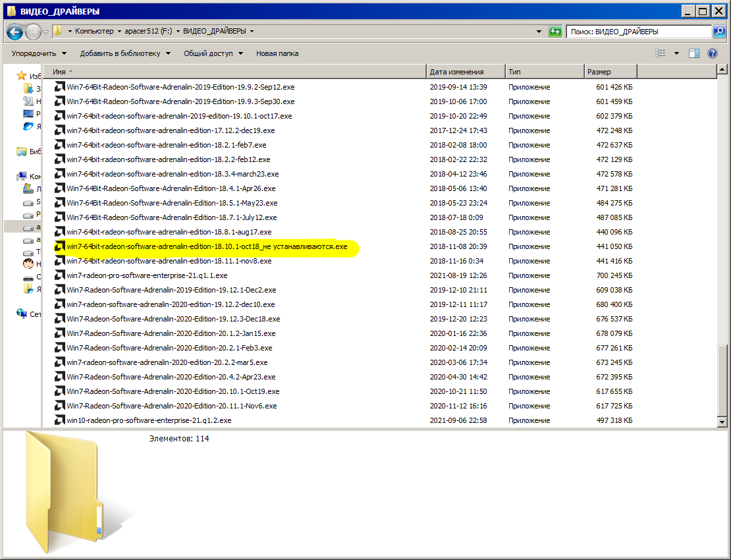Sort by the Размер column header
This screenshot has height=560, width=731.
click(610, 72)
